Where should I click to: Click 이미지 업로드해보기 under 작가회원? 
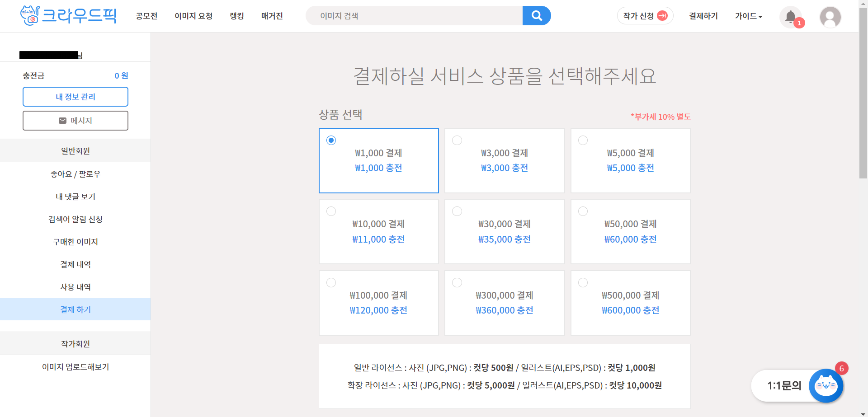click(75, 367)
